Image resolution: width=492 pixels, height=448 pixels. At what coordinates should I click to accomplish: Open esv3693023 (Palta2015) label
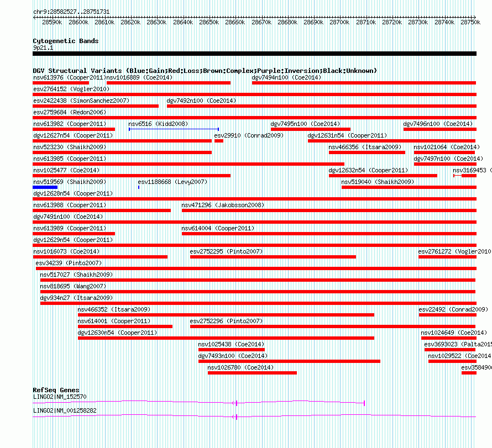[x=458, y=344]
